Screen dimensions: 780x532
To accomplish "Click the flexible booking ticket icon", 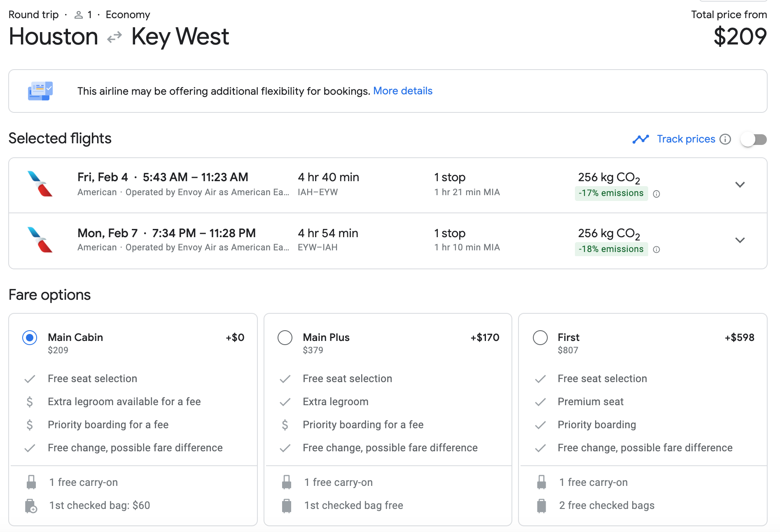I will point(40,91).
